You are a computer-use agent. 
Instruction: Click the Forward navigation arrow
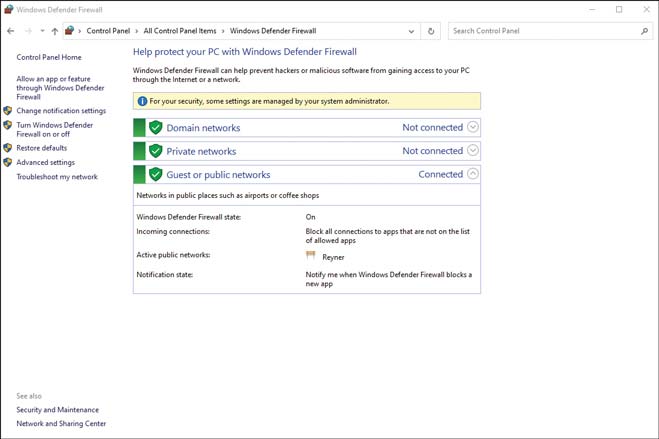28,31
